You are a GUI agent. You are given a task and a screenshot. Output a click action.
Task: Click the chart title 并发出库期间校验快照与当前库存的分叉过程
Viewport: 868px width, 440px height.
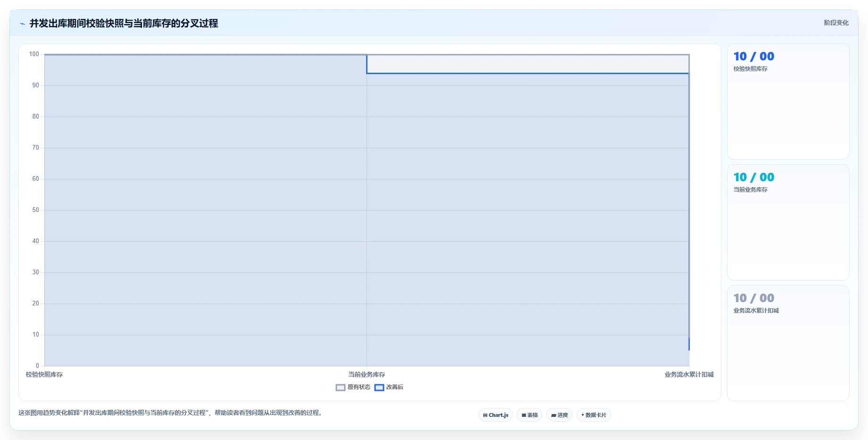pyautogui.click(x=124, y=23)
